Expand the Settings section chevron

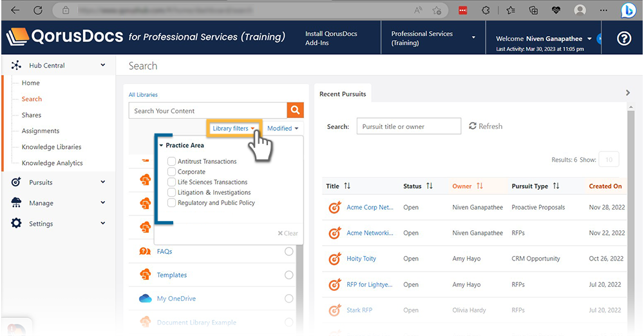[x=102, y=223]
